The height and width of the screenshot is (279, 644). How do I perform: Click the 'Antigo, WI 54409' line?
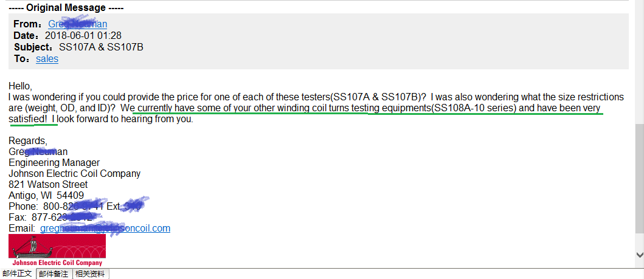click(x=46, y=195)
